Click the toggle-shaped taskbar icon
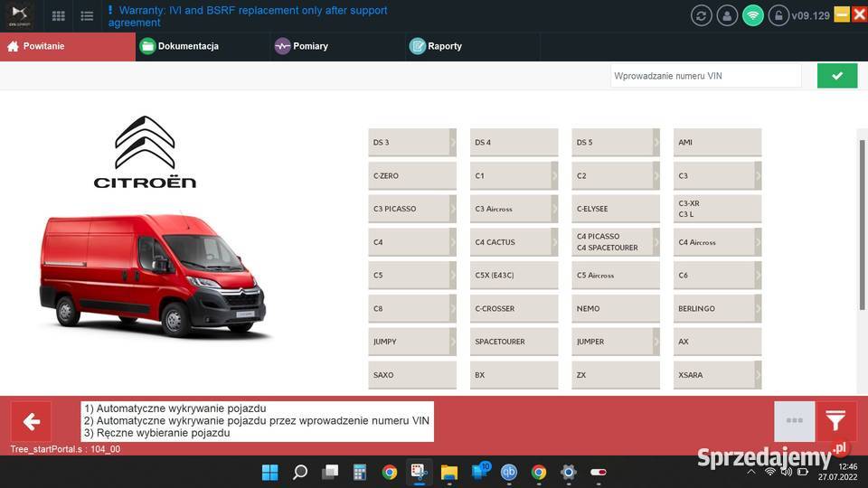 [x=599, y=472]
